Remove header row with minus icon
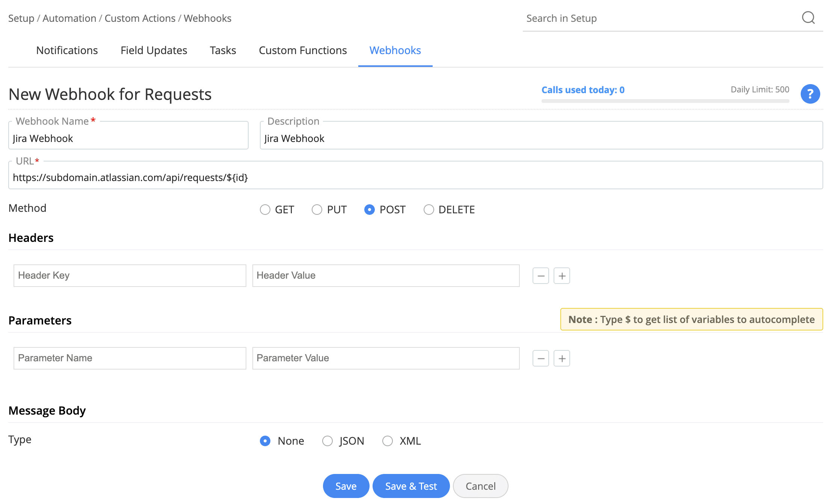 pyautogui.click(x=540, y=276)
